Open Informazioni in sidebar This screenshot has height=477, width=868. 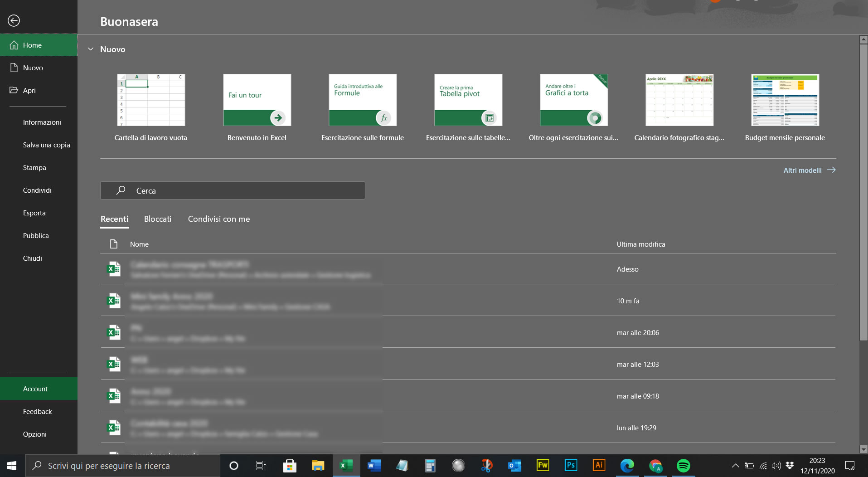[39, 122]
